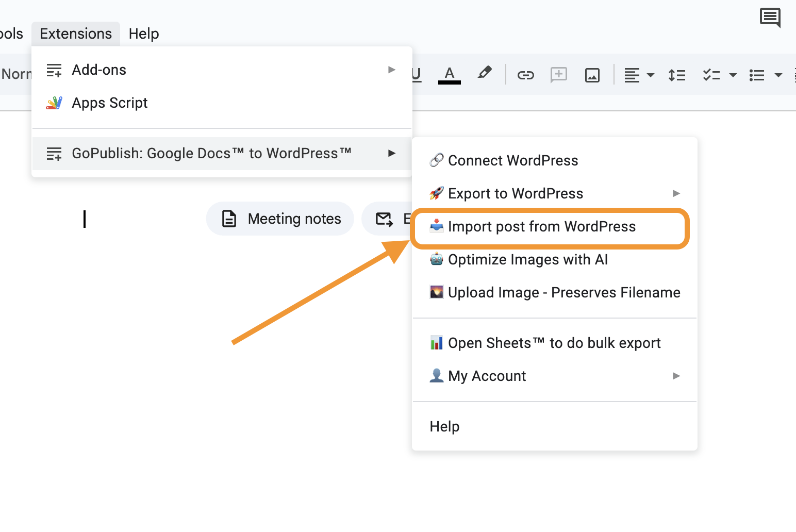Click line and paragraph spacing icon
This screenshot has width=796, height=532.
tap(677, 76)
